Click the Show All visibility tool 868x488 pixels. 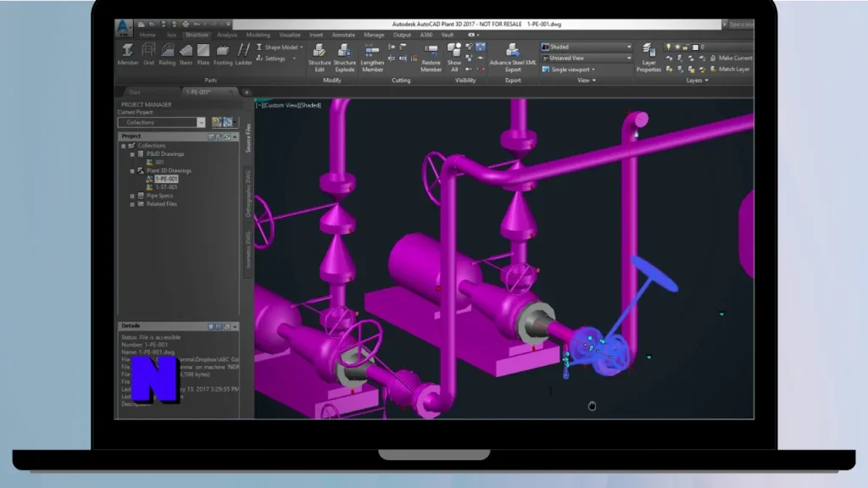click(454, 58)
